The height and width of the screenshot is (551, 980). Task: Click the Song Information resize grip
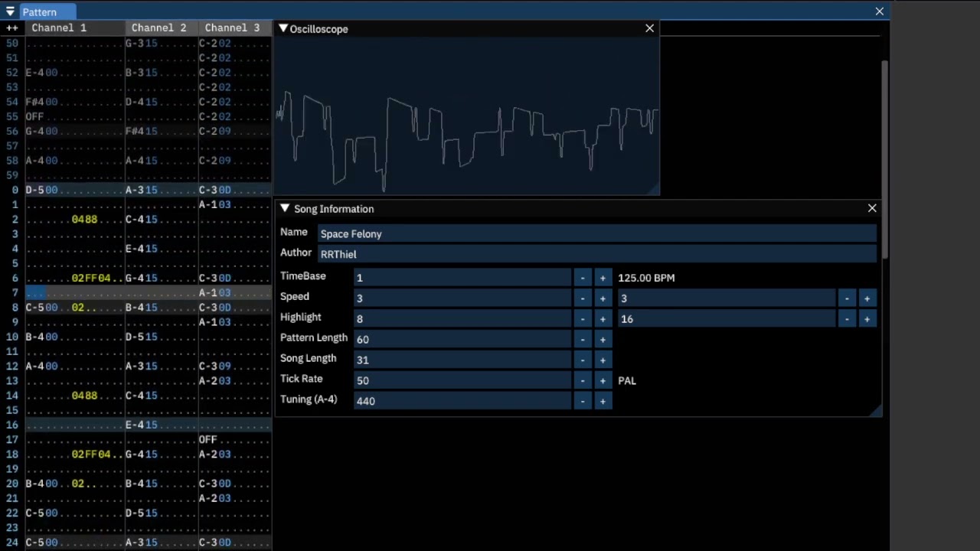click(876, 412)
